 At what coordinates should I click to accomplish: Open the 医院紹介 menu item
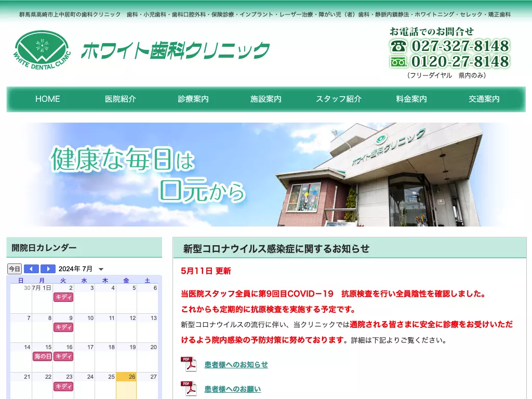point(121,99)
